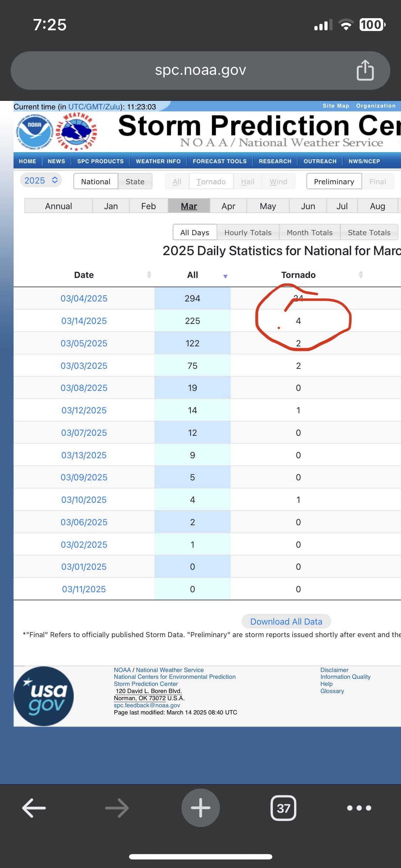The height and width of the screenshot is (868, 401).
Task: Open the 03/14/2025 date link
Action: point(84,321)
